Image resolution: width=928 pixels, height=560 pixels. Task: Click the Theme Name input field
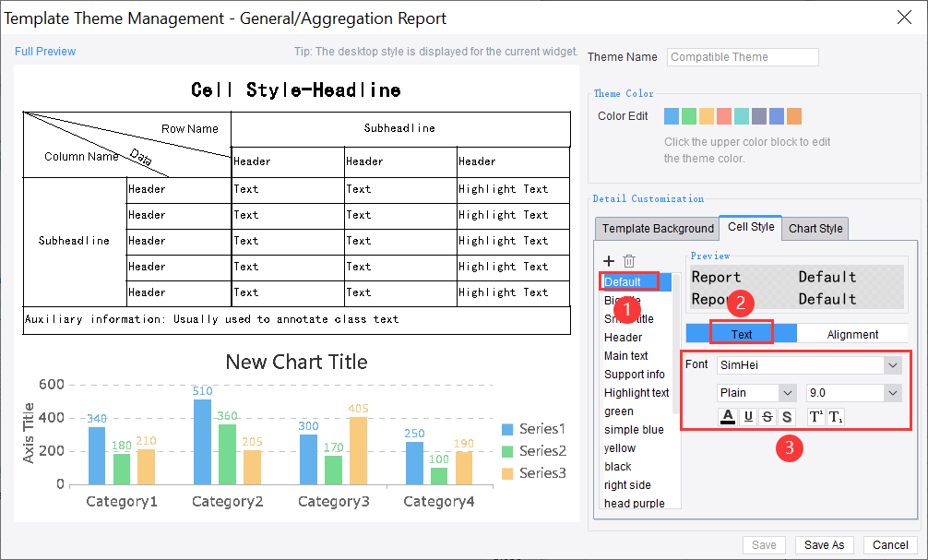coord(742,56)
